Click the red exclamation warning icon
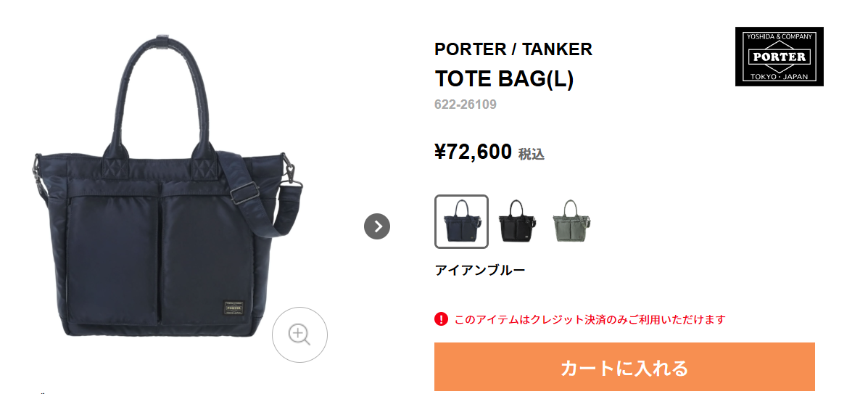The width and height of the screenshot is (868, 394). point(441,319)
